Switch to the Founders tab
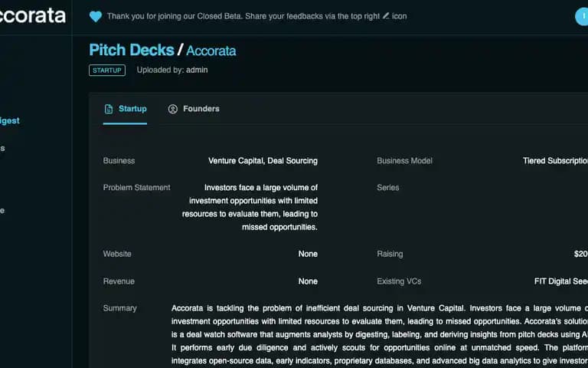 pyautogui.click(x=194, y=109)
